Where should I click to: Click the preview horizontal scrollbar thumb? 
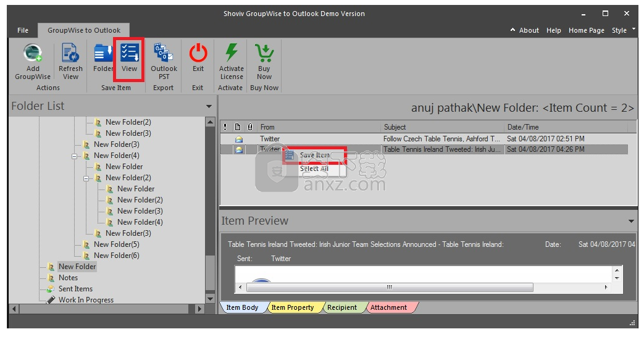pos(390,288)
